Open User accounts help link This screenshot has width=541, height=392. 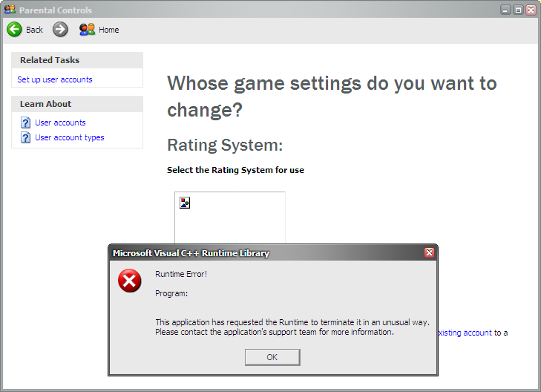coord(60,122)
